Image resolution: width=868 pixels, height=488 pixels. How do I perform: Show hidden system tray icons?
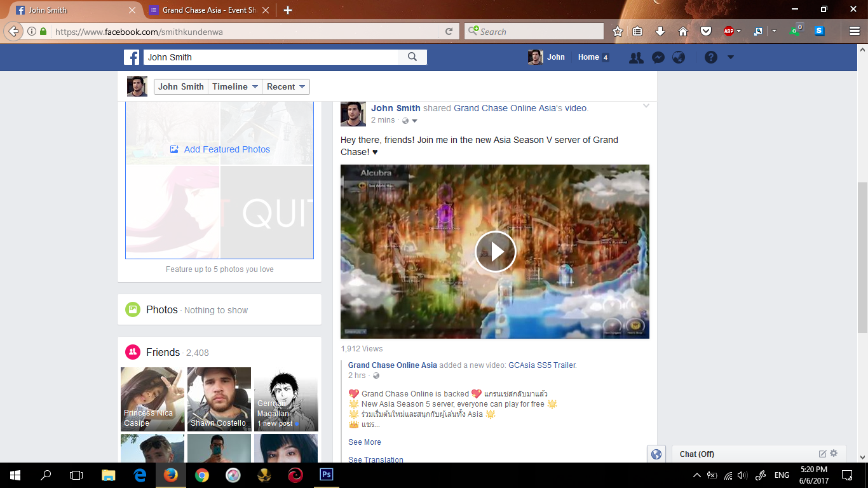click(697, 475)
